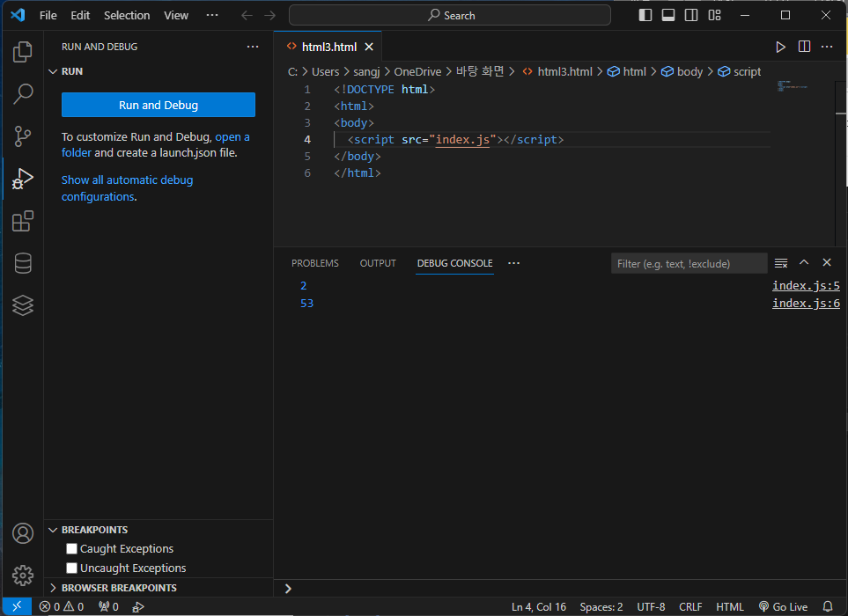
Task: Click the Run play icon in editor toolbar
Action: click(780, 47)
